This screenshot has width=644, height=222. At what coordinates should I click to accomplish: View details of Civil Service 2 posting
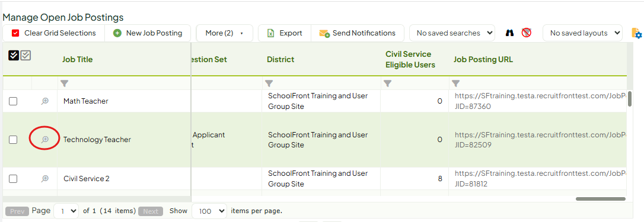coord(44,179)
